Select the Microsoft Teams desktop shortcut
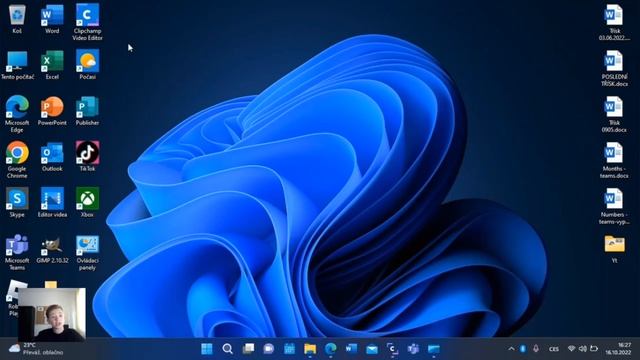Viewport: 640px width, 360px height. click(x=17, y=252)
